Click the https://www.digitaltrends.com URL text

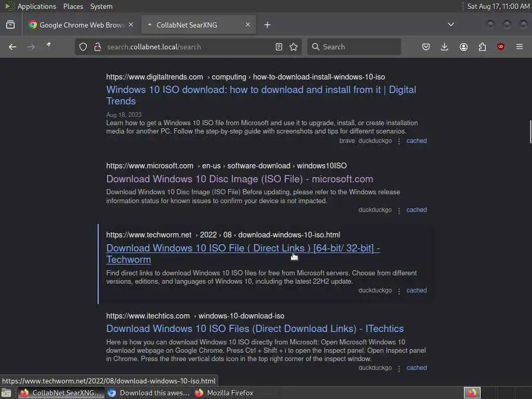click(154, 77)
